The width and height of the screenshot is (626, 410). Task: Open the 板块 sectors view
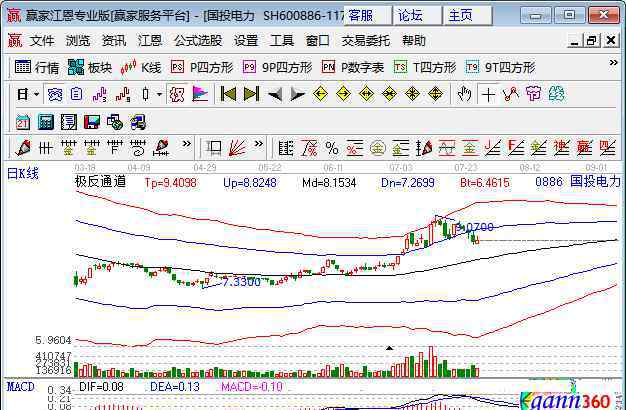[x=90, y=67]
